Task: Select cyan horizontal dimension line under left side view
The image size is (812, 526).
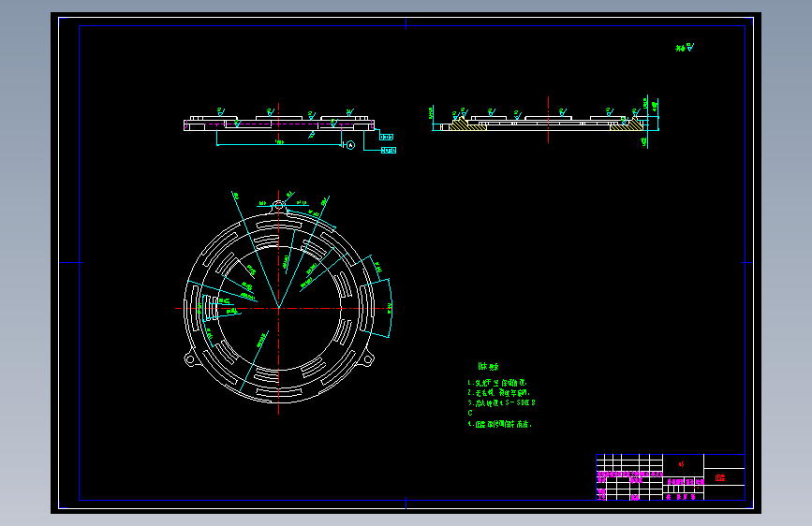Action: (278, 145)
